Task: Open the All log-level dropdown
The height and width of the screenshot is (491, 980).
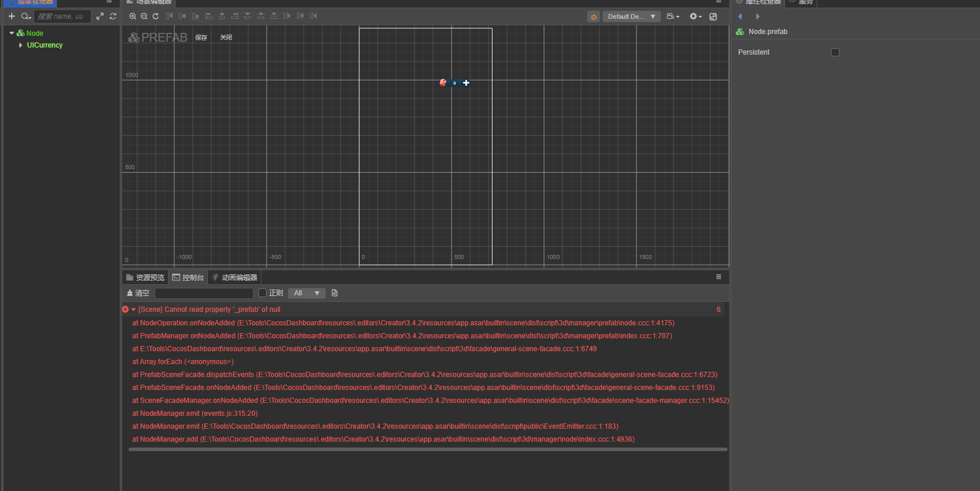Action: click(307, 293)
